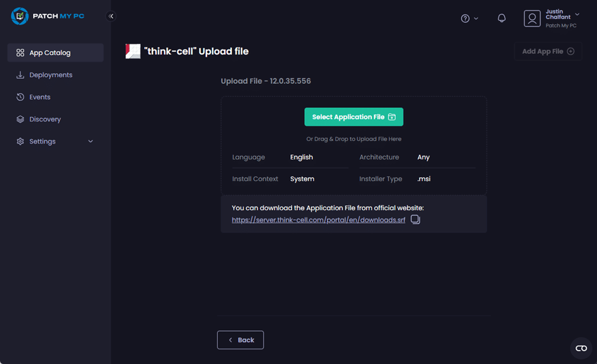Click the think-cell app icon
597x364 pixels.
tap(133, 51)
